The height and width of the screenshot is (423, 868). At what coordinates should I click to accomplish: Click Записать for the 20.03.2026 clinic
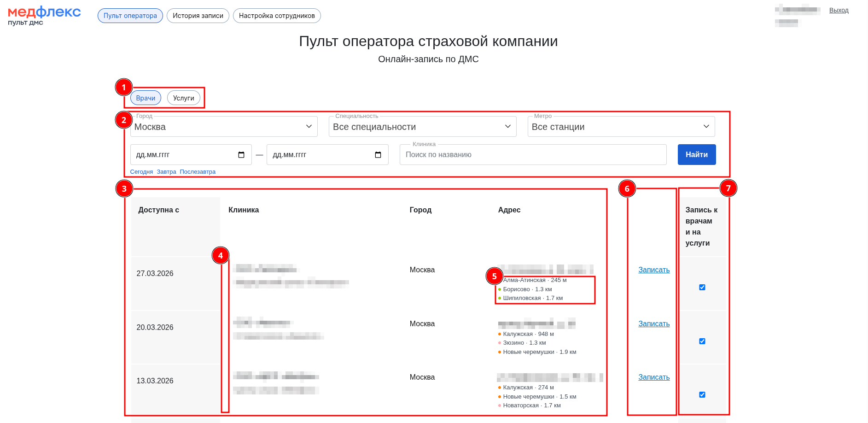pyautogui.click(x=653, y=324)
